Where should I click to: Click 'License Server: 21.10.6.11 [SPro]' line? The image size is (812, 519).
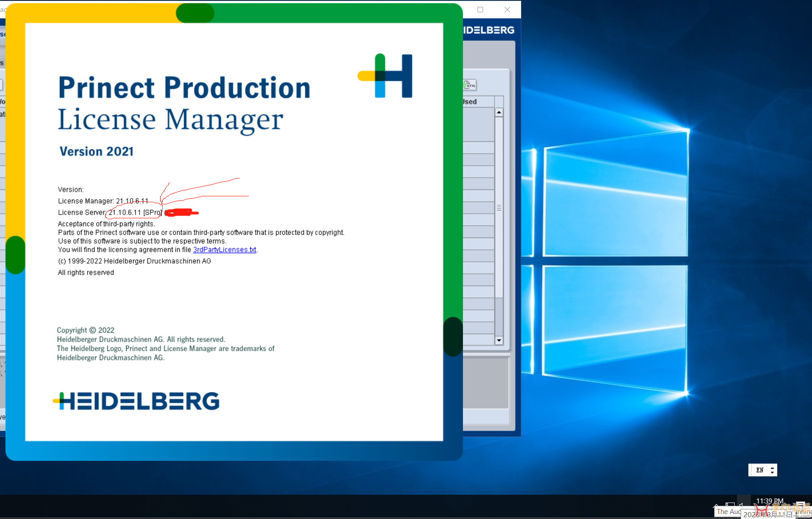pos(110,212)
